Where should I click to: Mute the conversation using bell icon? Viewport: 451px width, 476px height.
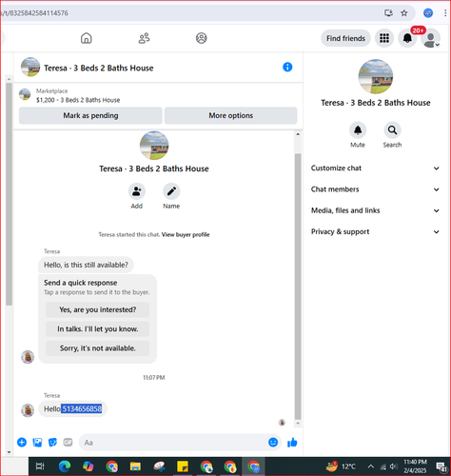(x=358, y=130)
